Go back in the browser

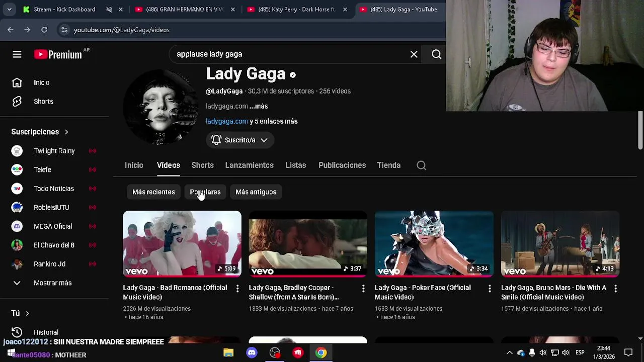tap(11, 30)
